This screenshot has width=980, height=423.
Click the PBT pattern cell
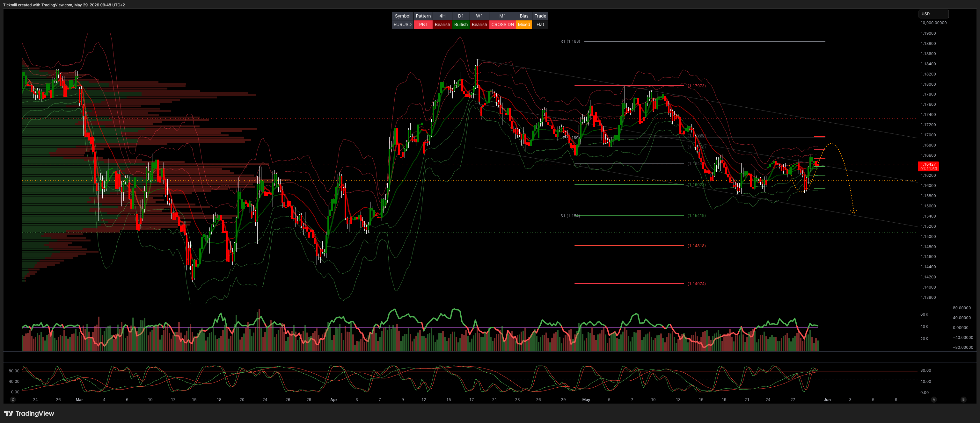click(x=423, y=24)
